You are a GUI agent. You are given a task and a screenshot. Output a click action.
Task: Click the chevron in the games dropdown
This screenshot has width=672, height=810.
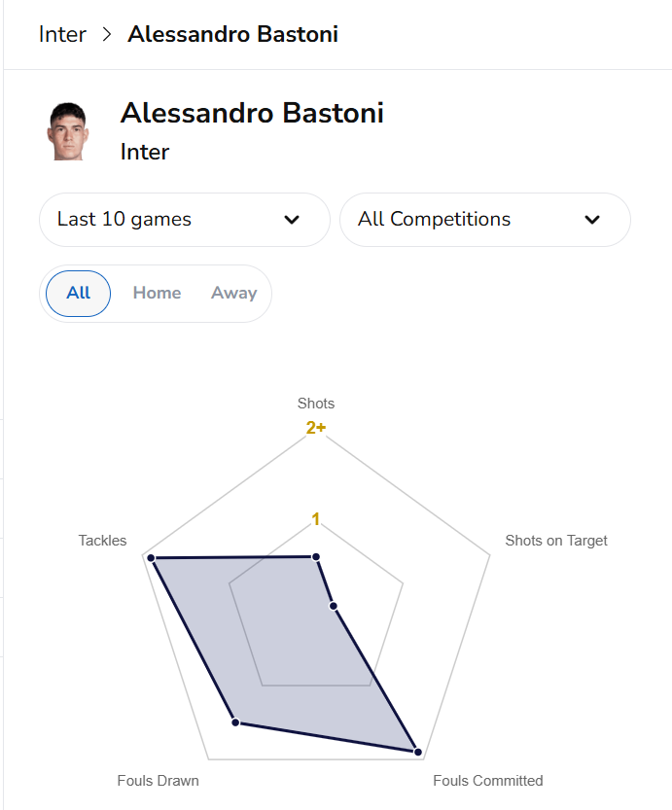click(x=291, y=220)
